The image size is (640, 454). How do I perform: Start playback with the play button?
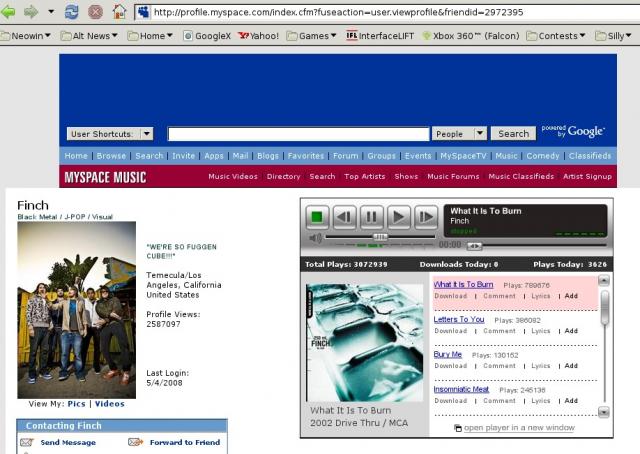398,217
